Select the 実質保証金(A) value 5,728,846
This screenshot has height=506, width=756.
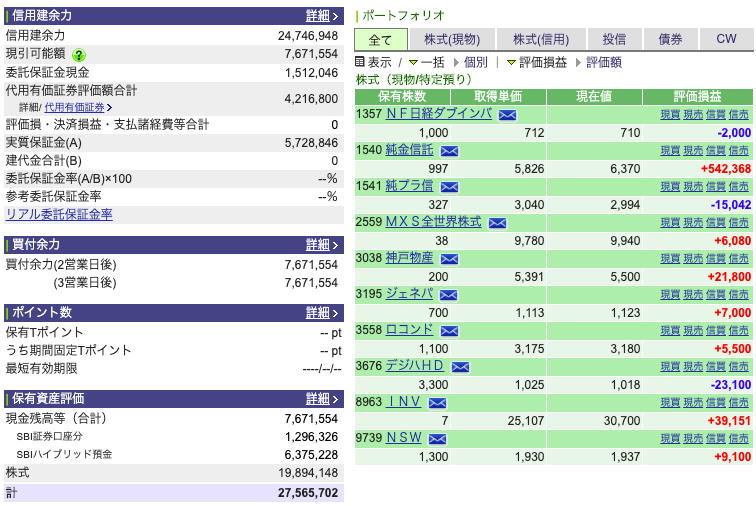(x=311, y=143)
